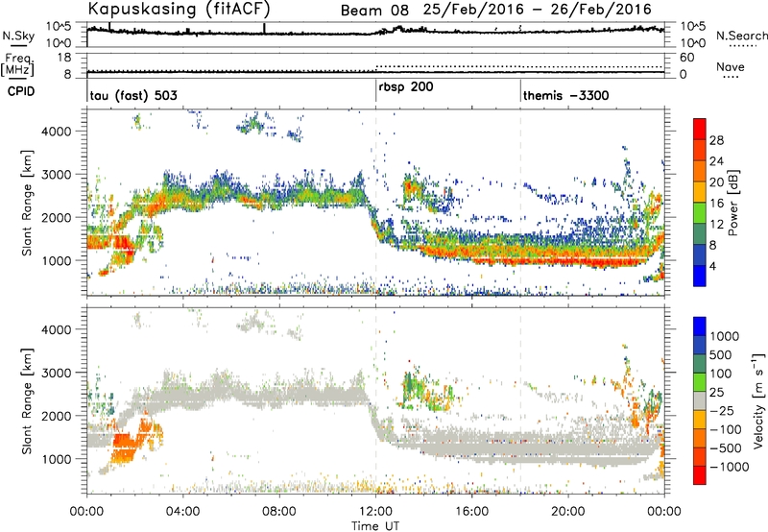Image resolution: width=768 pixels, height=532 pixels.
Task: Click the 'Power [dB]' colorbar label
Action: click(x=733, y=203)
